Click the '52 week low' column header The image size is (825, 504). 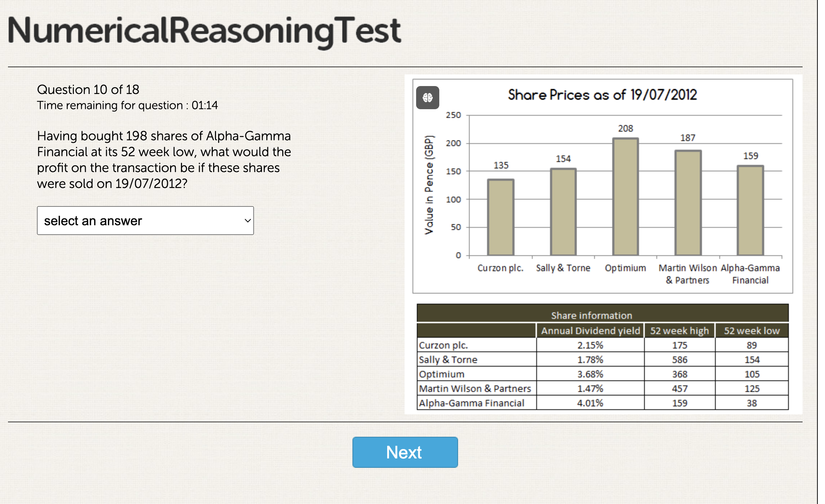pos(752,331)
